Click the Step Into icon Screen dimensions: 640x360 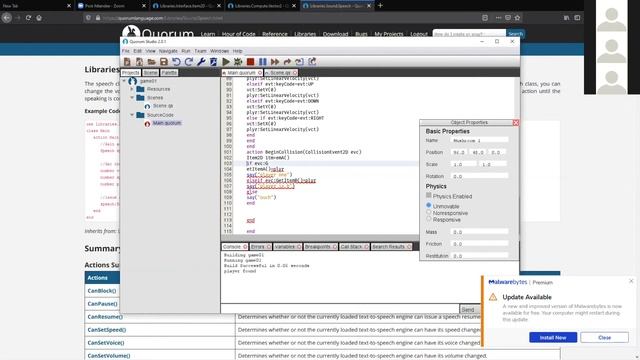pyautogui.click(x=300, y=62)
